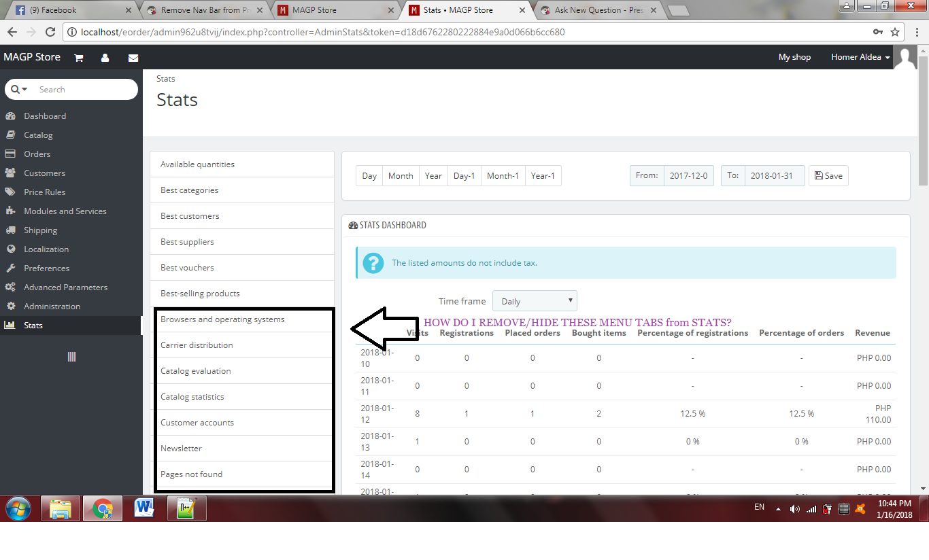Select Best categories in stats menu
Image resolution: width=929 pixels, height=560 pixels.
tap(242, 190)
